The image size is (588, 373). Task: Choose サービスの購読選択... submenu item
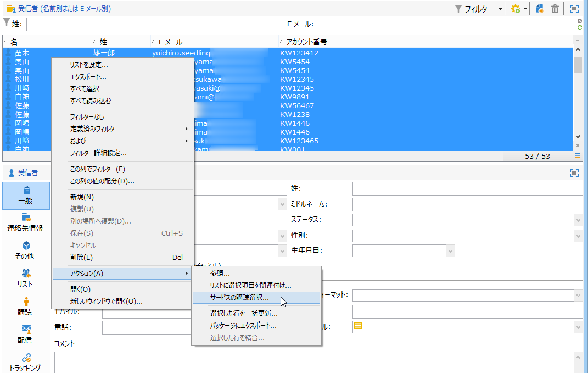256,298
